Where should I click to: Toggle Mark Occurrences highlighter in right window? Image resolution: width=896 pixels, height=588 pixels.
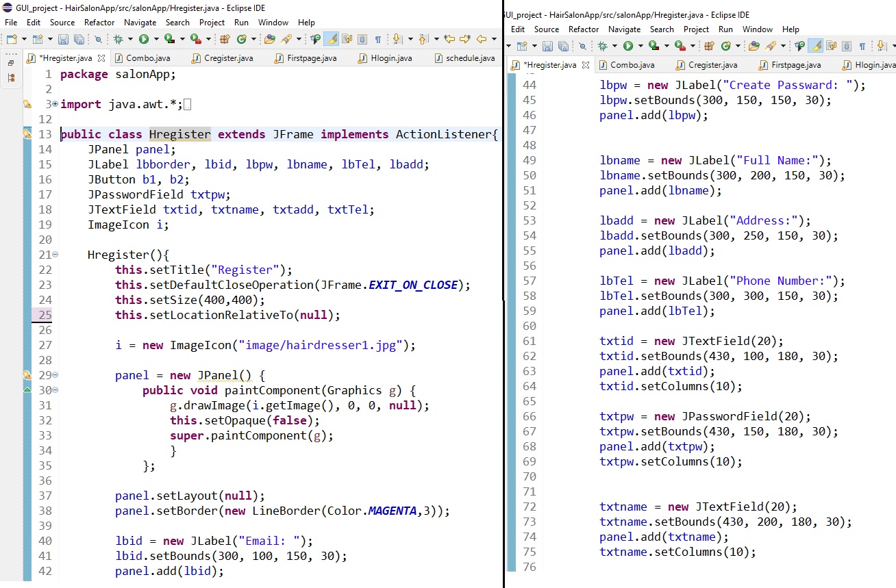tap(815, 46)
